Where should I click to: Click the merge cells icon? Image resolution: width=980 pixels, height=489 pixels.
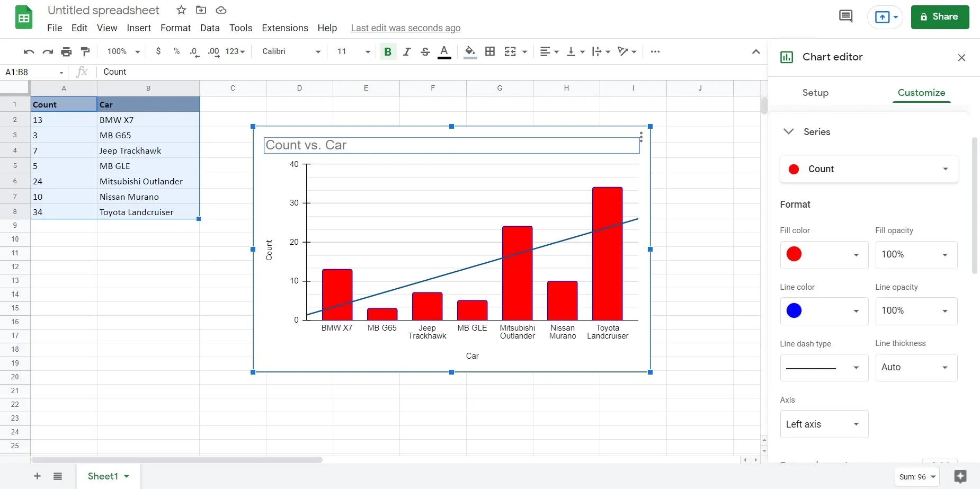coord(510,51)
